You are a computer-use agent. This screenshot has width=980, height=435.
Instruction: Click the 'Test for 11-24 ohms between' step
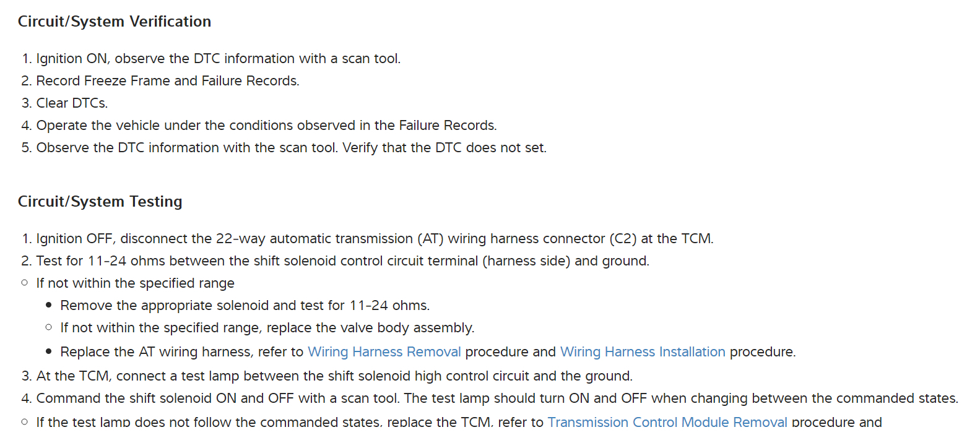click(342, 261)
